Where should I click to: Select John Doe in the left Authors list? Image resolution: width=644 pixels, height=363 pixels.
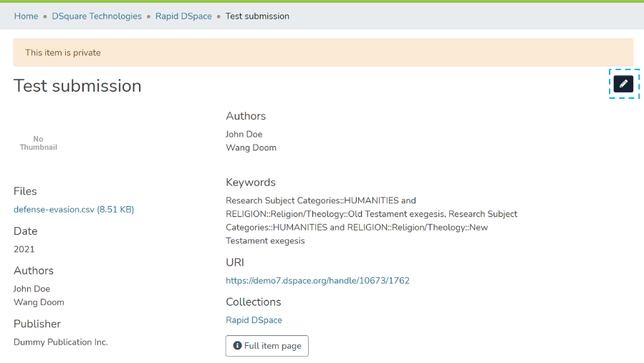(x=32, y=289)
